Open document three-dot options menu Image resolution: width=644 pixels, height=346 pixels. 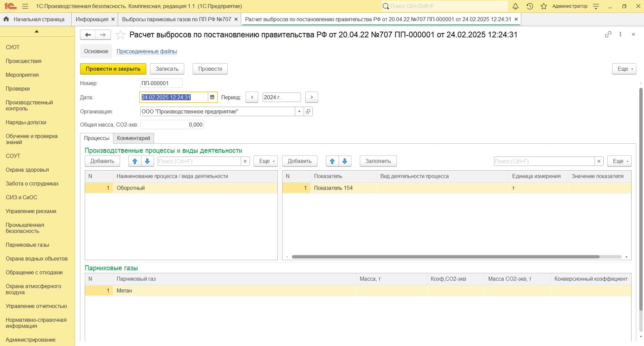620,34
